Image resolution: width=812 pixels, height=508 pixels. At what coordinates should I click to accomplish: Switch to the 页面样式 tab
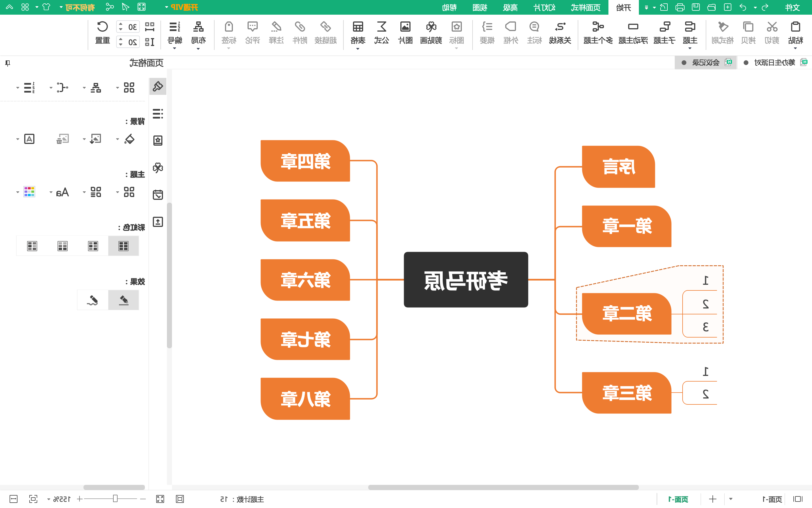tap(586, 7)
